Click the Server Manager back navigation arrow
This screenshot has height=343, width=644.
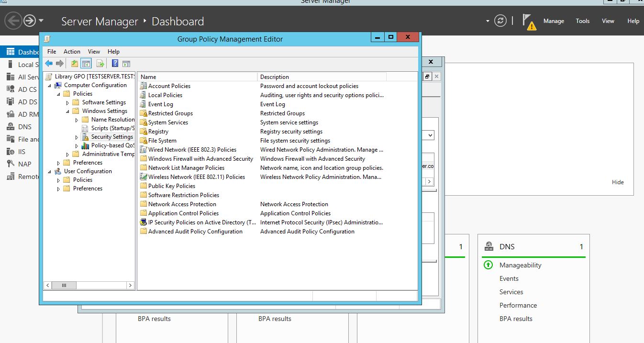pyautogui.click(x=13, y=21)
